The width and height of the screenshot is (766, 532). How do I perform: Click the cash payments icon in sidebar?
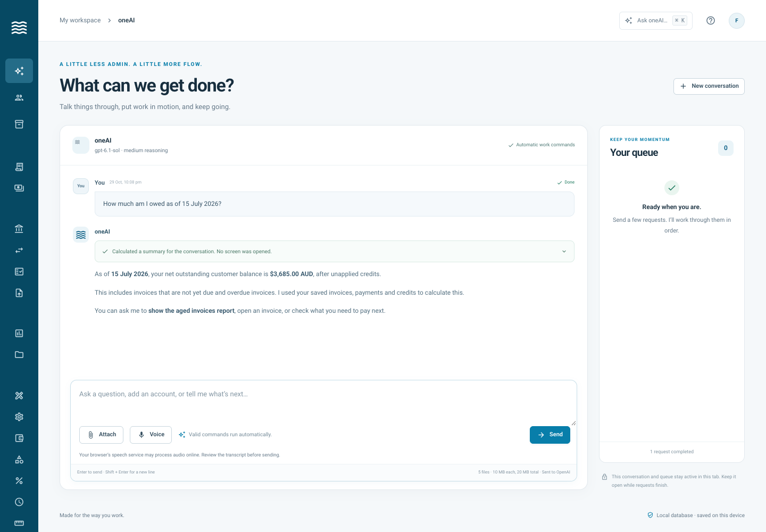[19, 188]
